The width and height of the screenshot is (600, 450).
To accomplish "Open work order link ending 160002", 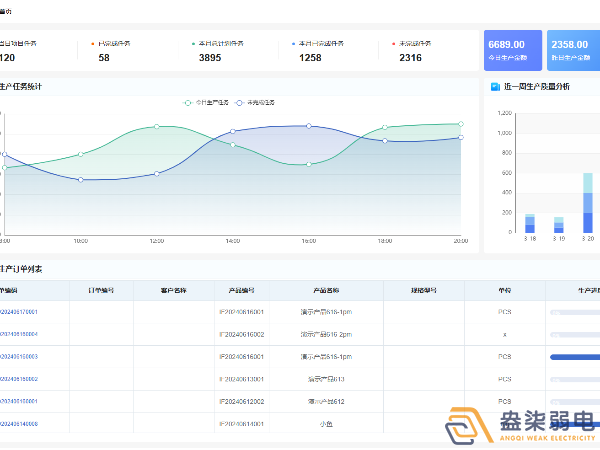I will (19, 379).
